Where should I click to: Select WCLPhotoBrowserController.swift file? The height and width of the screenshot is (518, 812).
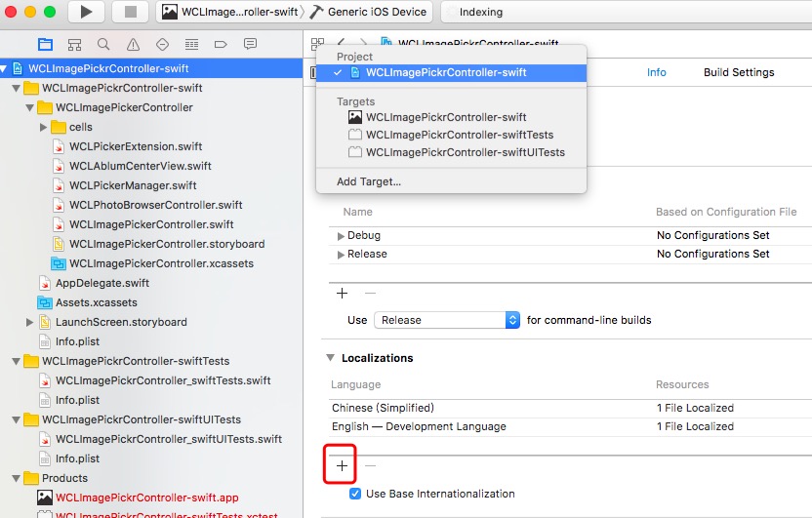[x=156, y=205]
